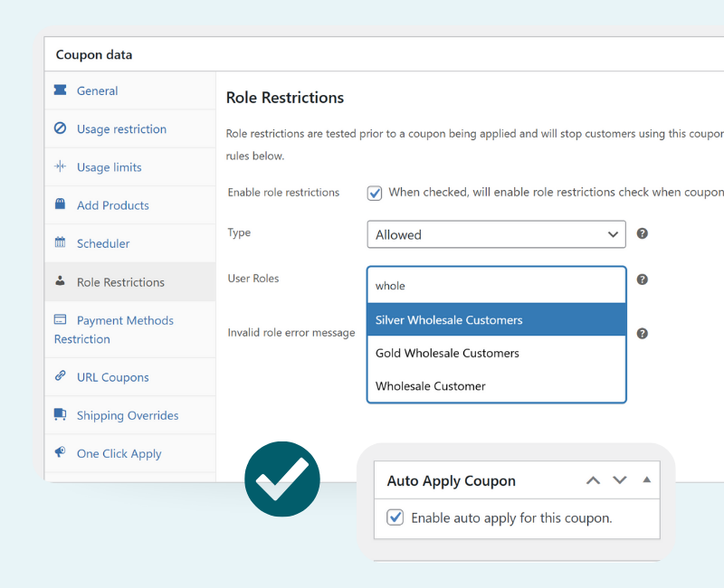
Task: Collapse the Auto Apply Coupon panel
Action: [x=647, y=480]
